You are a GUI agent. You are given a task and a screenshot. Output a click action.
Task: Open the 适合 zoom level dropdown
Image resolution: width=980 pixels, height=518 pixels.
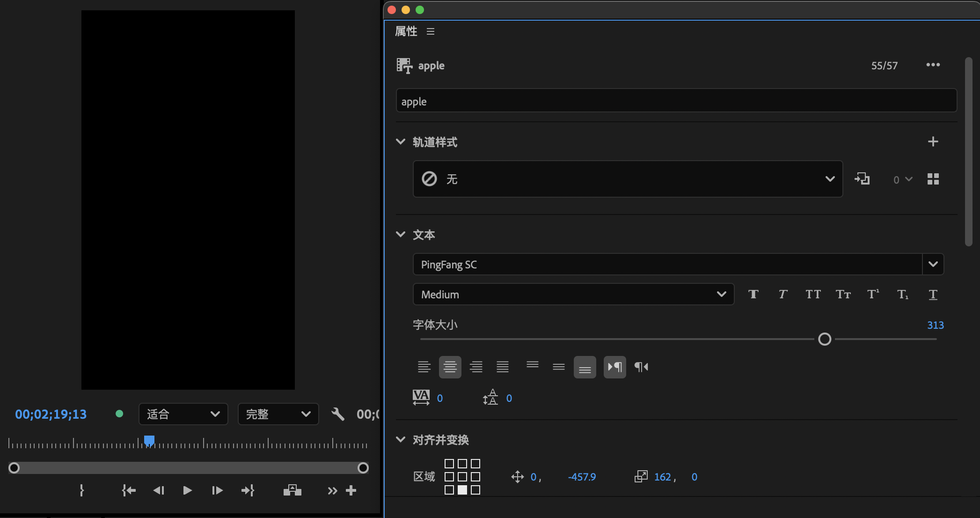point(183,414)
